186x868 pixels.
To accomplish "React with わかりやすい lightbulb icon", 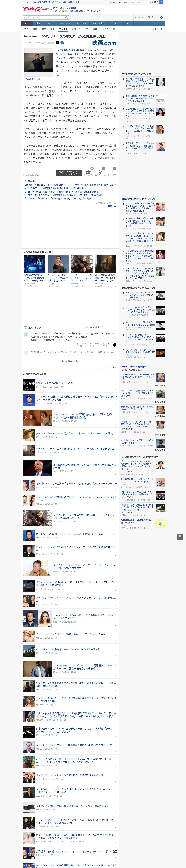I will 100,172.
